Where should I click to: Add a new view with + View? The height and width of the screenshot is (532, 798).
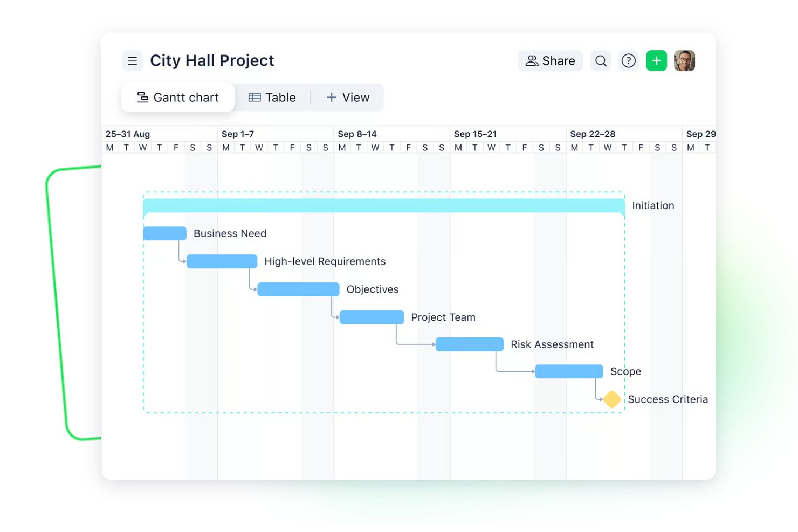tap(348, 98)
